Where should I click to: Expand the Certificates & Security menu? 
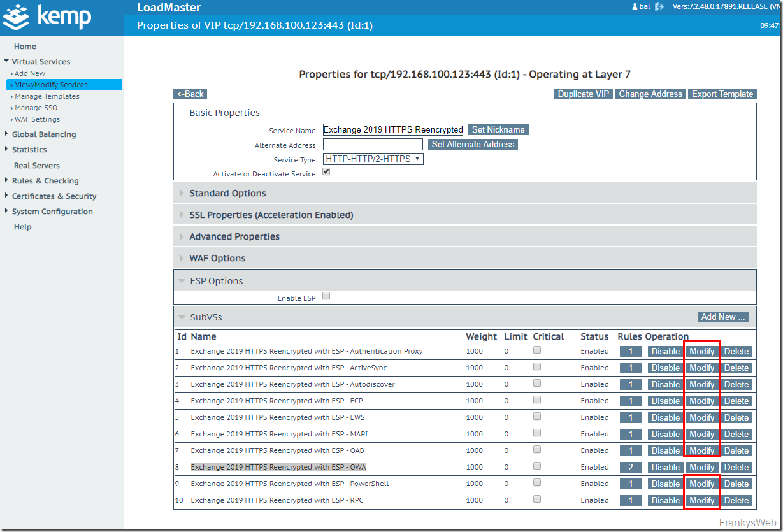[x=54, y=196]
